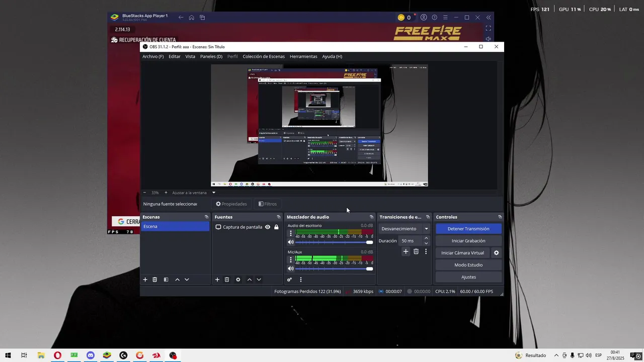
Task: Show hidden system tray icons chevron
Action: coord(556,355)
